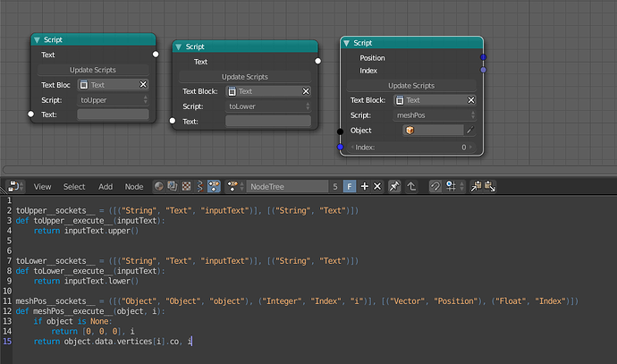Click Object input socket of meshPos node
Image resolution: width=617 pixels, height=364 pixels.
point(341,131)
